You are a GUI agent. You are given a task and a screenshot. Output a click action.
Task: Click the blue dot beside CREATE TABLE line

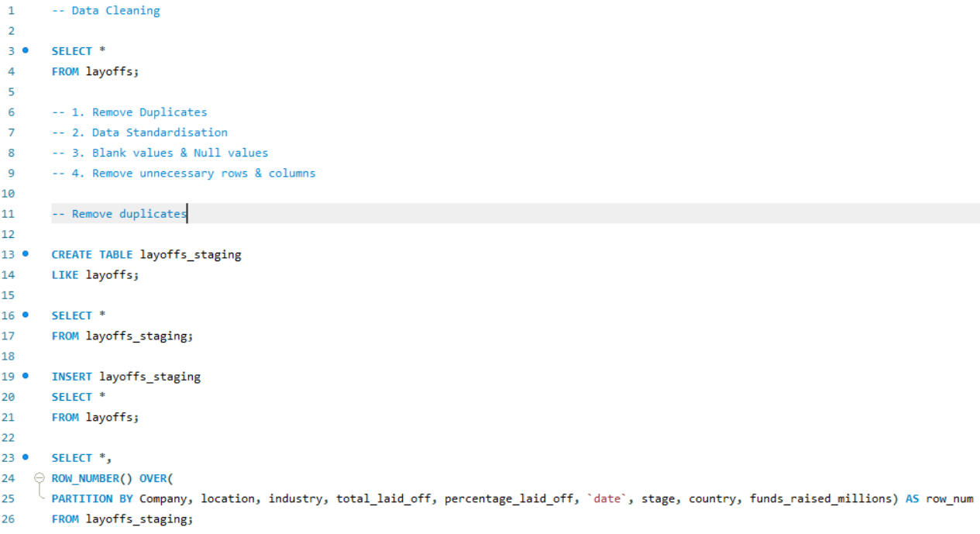click(26, 253)
